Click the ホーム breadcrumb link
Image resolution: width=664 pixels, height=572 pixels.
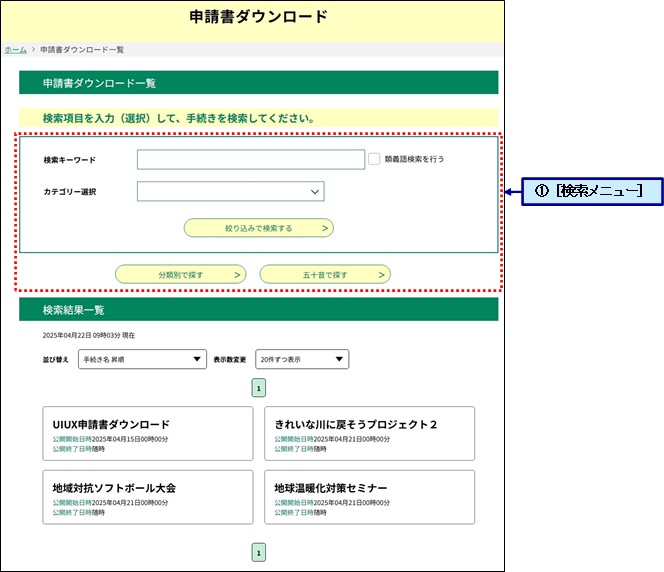[15, 49]
